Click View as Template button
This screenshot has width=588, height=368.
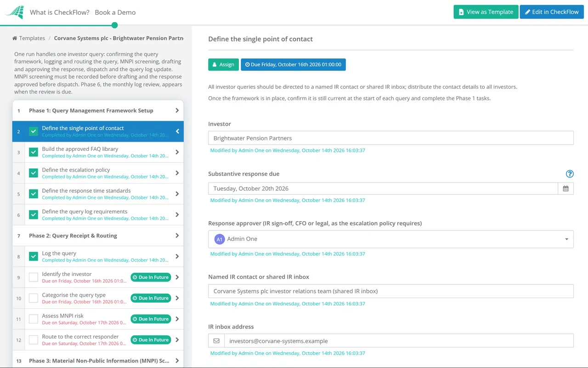[486, 12]
